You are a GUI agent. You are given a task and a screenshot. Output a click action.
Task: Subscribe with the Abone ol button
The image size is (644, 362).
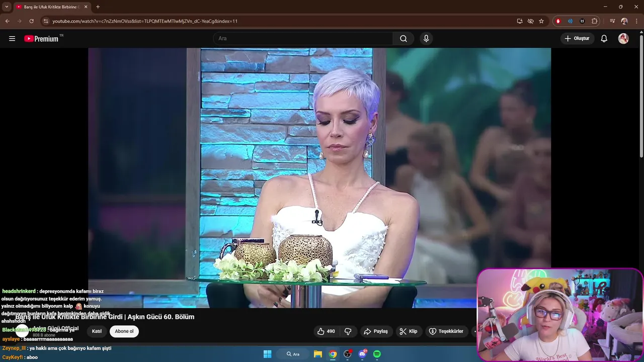point(124,331)
